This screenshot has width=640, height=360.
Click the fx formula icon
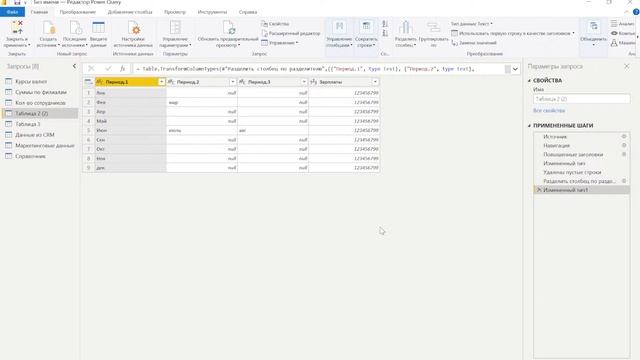pyautogui.click(x=122, y=69)
